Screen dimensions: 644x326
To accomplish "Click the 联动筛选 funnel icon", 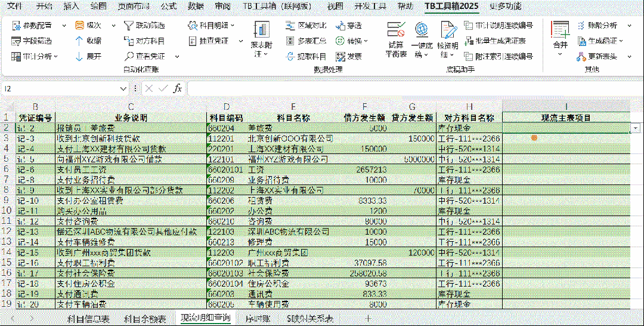I will click(x=129, y=26).
